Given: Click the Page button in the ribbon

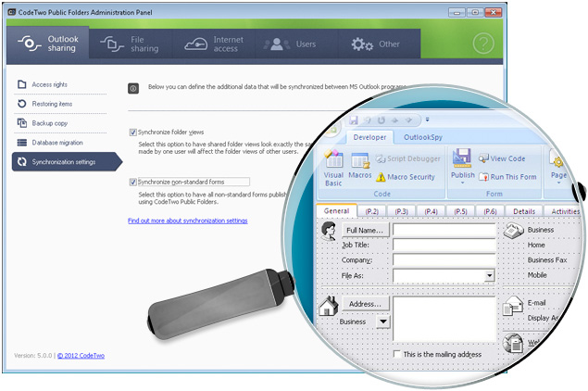Looking at the screenshot, I should (558, 168).
